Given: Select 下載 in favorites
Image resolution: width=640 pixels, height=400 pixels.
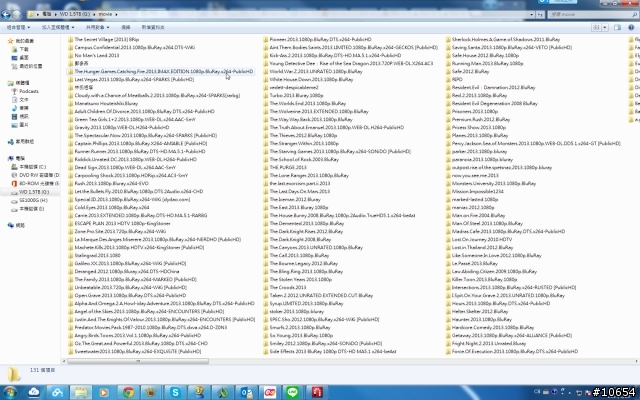Looking at the screenshot, I should pyautogui.click(x=24, y=49).
